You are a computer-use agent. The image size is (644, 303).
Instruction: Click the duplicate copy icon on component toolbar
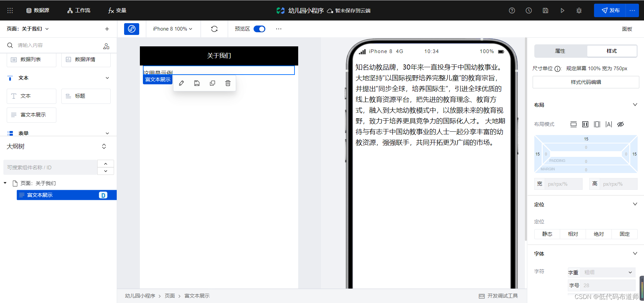coord(212,83)
